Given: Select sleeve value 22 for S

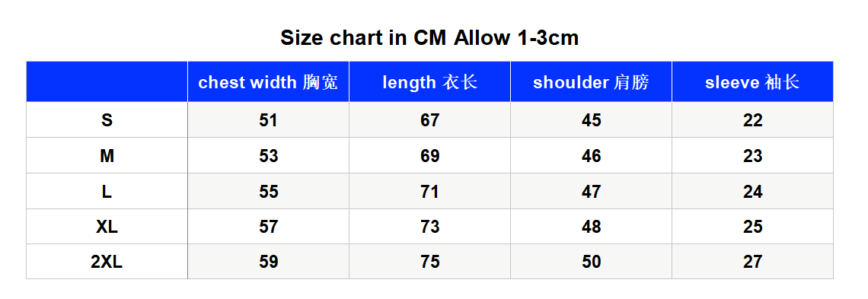Looking at the screenshot, I should point(753,120).
